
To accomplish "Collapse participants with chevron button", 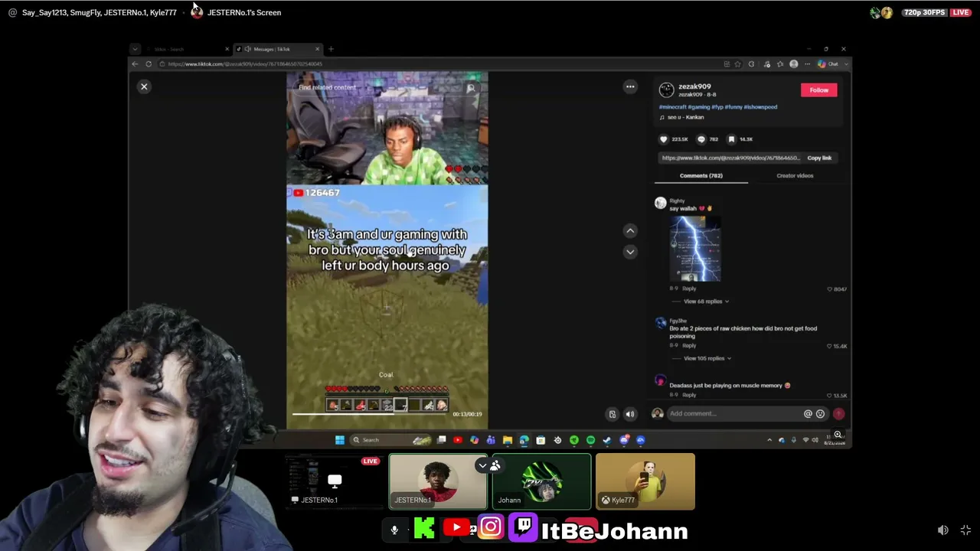I will [x=482, y=465].
